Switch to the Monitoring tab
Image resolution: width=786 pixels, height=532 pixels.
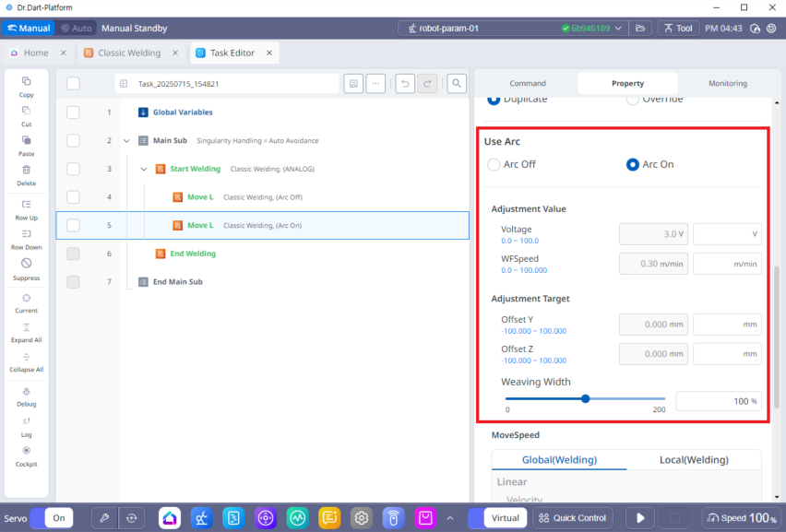pos(727,84)
